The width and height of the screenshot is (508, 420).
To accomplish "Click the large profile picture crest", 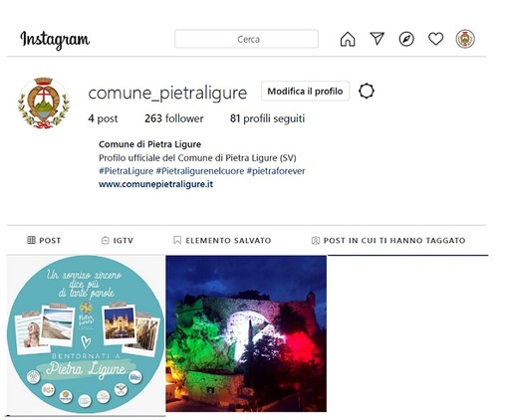I will (44, 104).
